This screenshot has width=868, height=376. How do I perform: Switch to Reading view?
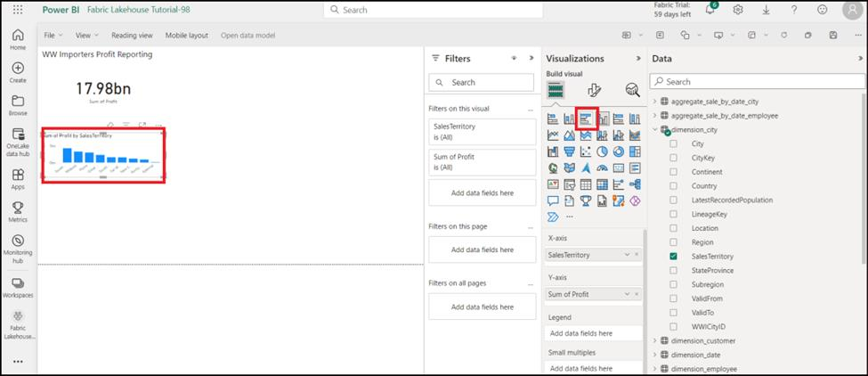click(132, 35)
